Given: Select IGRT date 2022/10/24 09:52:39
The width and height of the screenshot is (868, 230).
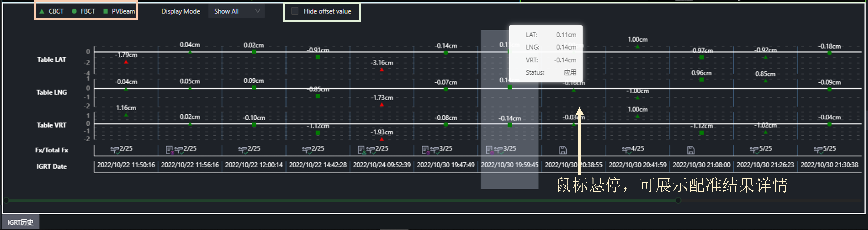Looking at the screenshot, I should coord(382,165).
